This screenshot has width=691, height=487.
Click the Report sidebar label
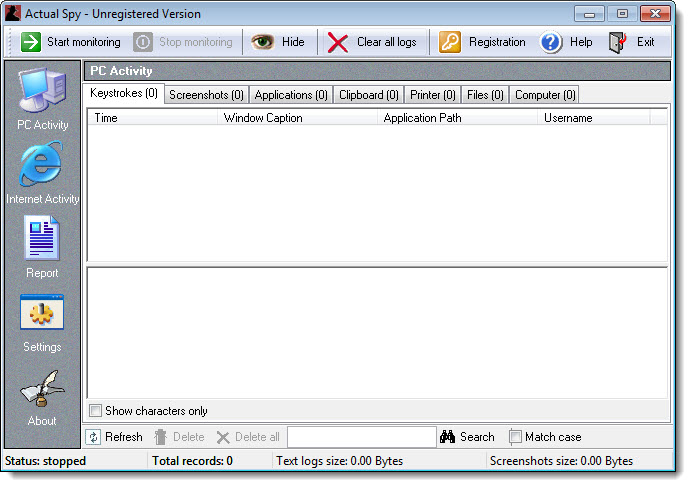[x=42, y=273]
